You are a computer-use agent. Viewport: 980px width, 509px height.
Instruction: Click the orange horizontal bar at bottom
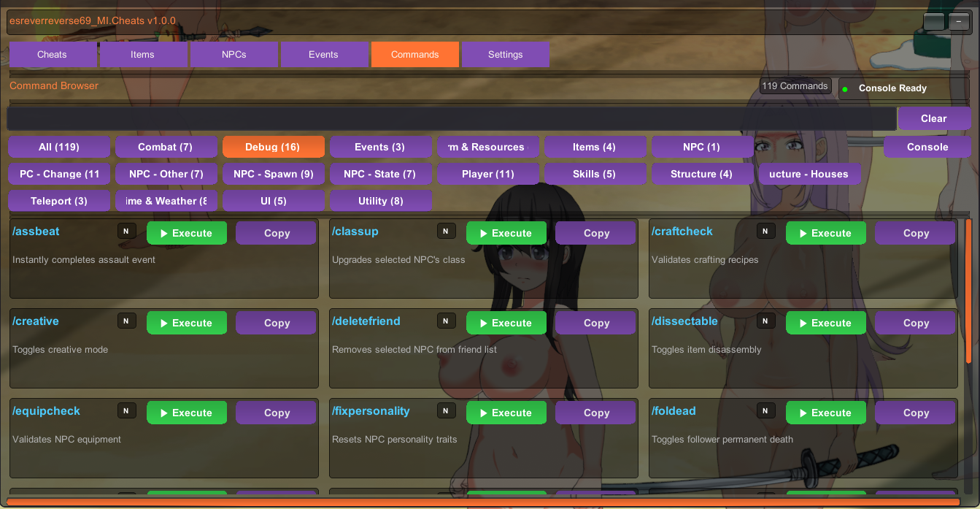coord(484,502)
